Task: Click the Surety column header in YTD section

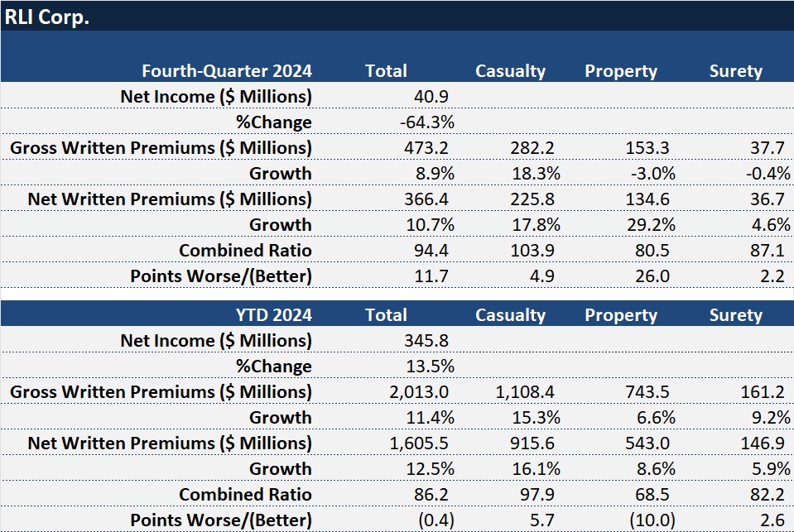Action: tap(735, 315)
